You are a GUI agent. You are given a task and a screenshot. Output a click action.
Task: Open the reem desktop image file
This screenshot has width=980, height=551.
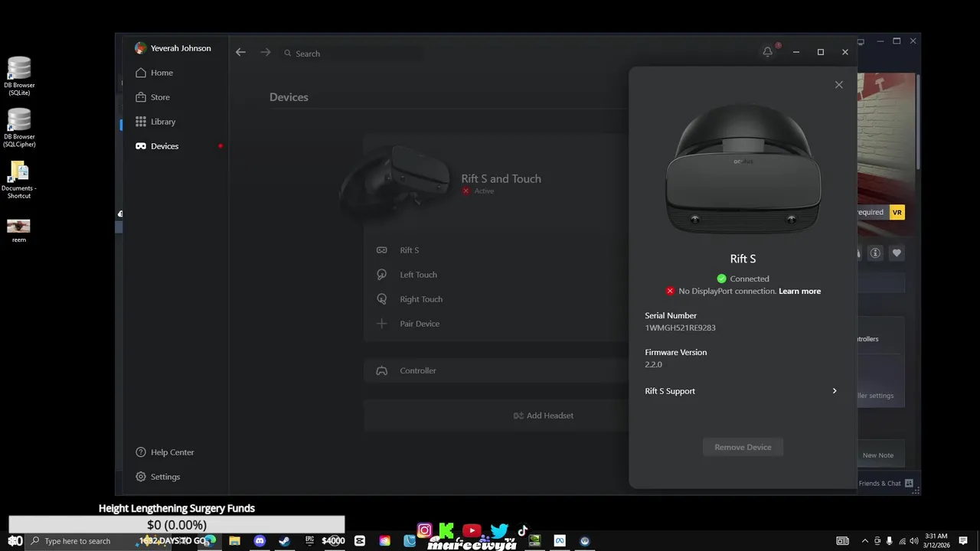coord(19,230)
